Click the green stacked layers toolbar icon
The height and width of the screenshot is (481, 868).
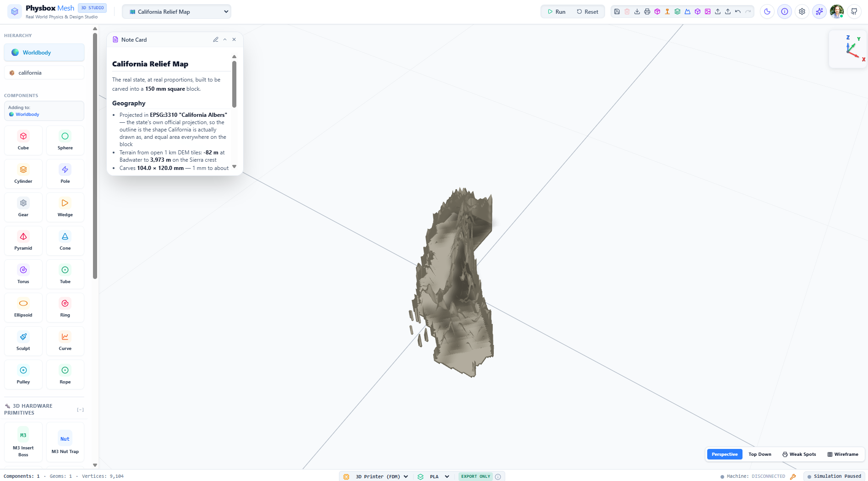pyautogui.click(x=677, y=11)
